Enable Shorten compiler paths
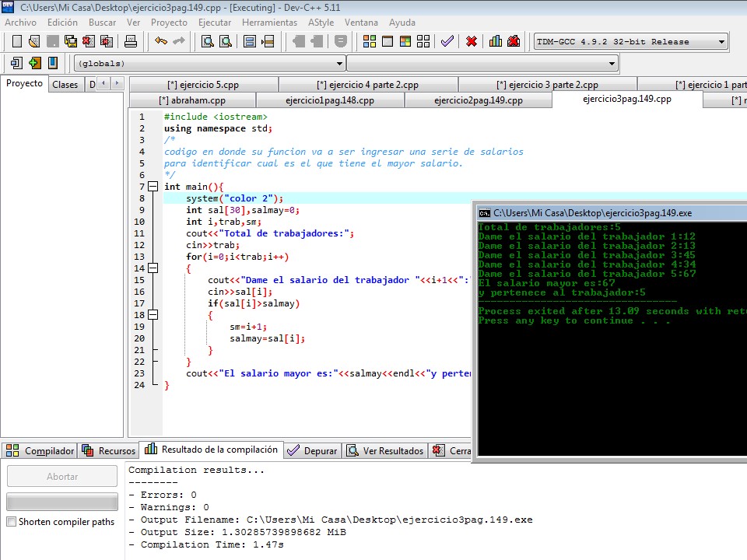Image resolution: width=747 pixels, height=560 pixels. 12,522
